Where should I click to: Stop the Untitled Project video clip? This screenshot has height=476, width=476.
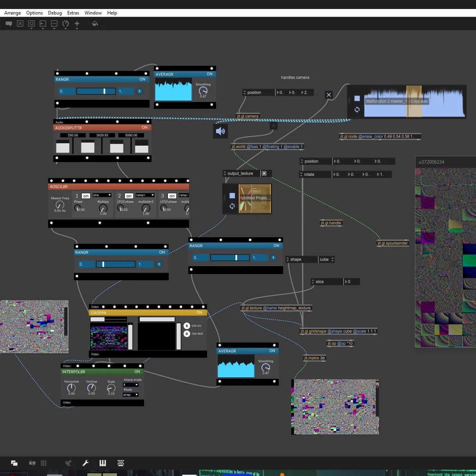click(x=232, y=195)
